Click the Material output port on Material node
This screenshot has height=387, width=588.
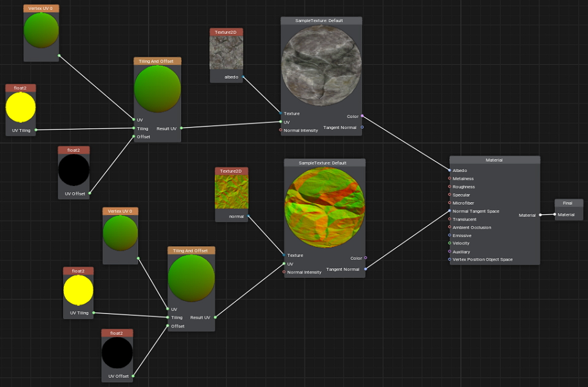click(540, 215)
